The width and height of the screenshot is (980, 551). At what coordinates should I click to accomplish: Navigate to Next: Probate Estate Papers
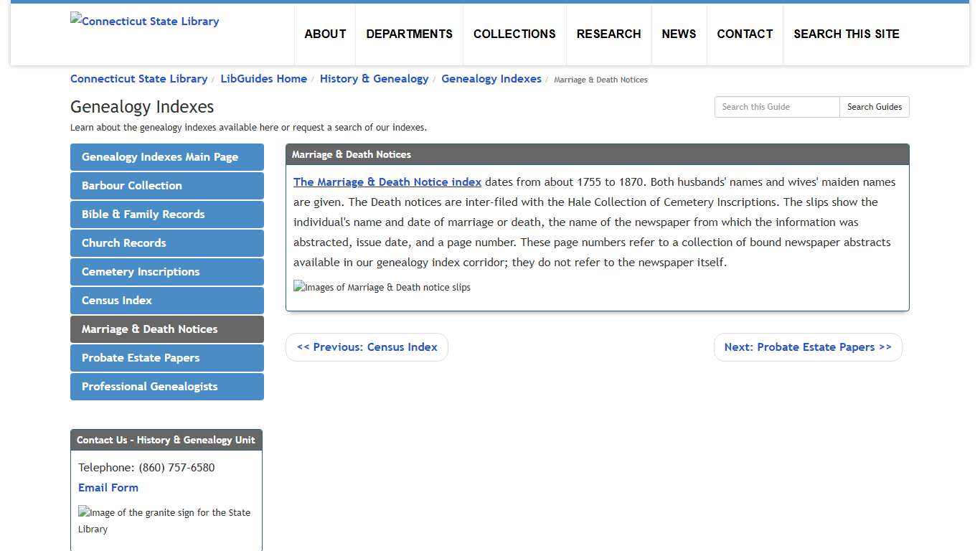pos(808,347)
